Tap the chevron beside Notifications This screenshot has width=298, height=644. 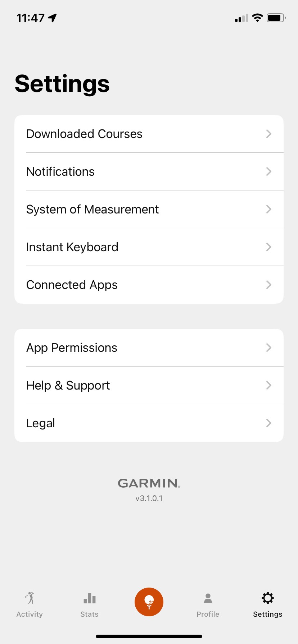pos(268,172)
